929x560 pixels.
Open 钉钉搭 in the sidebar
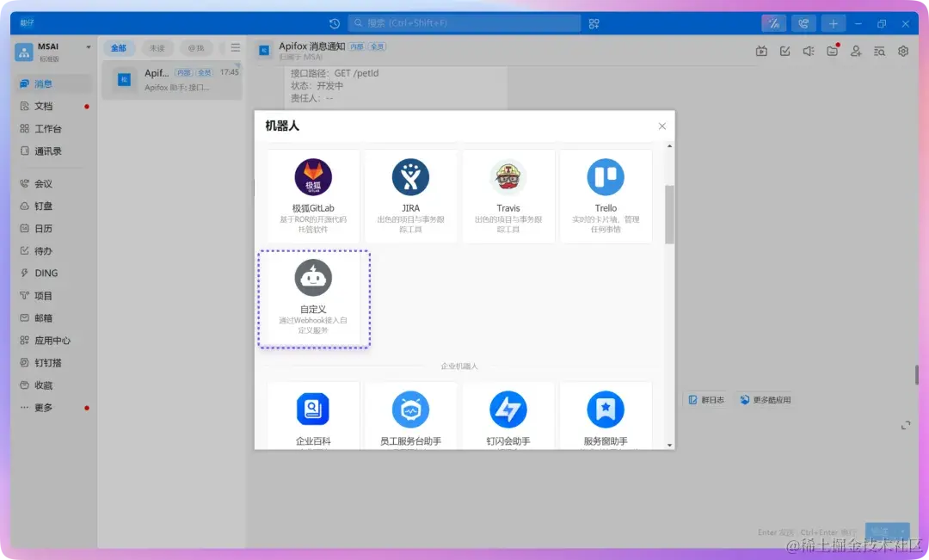53,363
